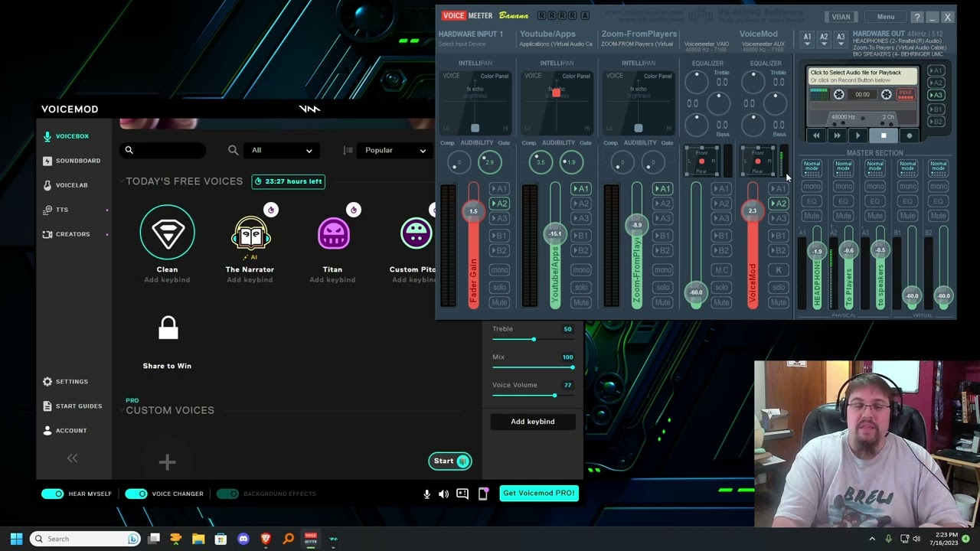Toggle the Hear Myself switch
Image resolution: width=980 pixels, height=551 pixels.
[x=53, y=494]
